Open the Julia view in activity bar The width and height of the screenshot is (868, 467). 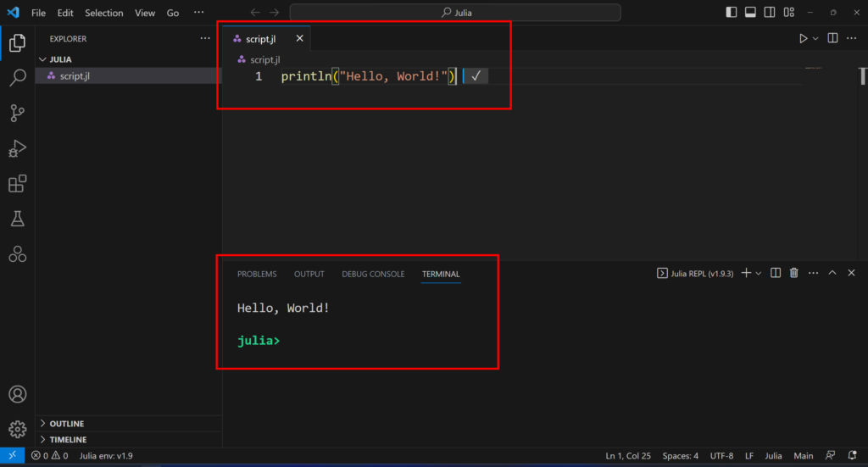coord(17,254)
